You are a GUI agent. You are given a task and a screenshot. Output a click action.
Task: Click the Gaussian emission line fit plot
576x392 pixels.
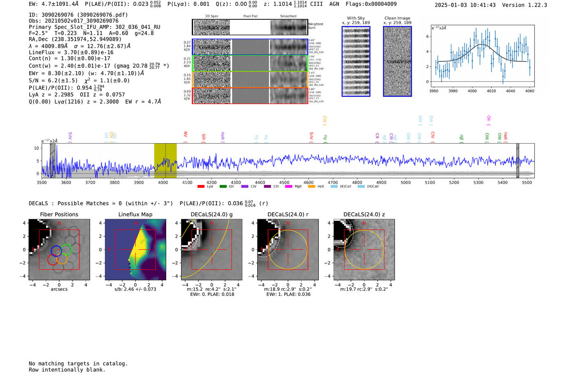pos(482,56)
